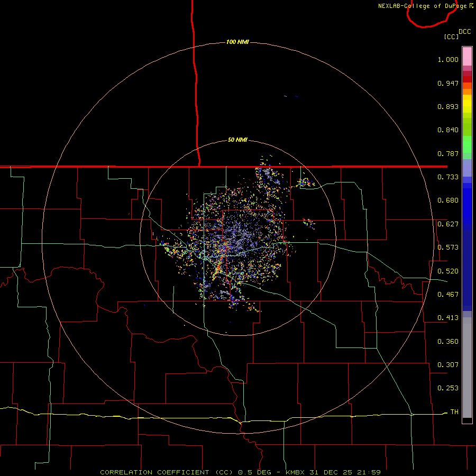The width and height of the screenshot is (476, 476).
Task: Click the TH threshold label
Action: click(454, 412)
